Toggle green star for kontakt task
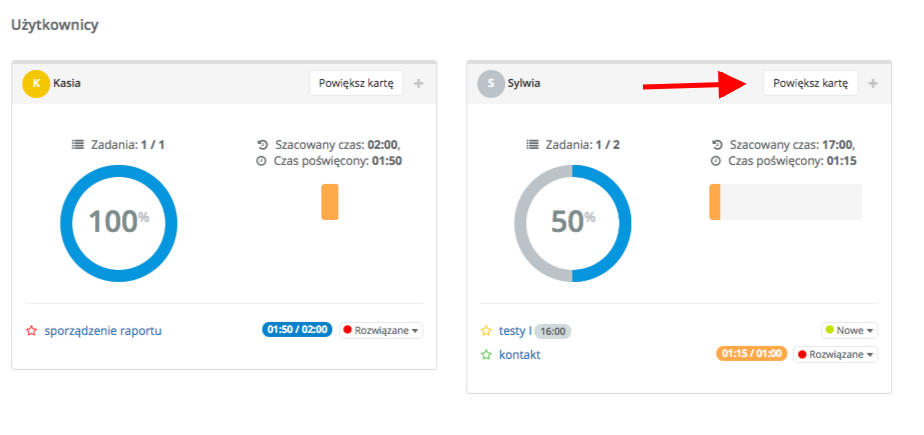The height and width of the screenshot is (435, 924). pos(486,354)
